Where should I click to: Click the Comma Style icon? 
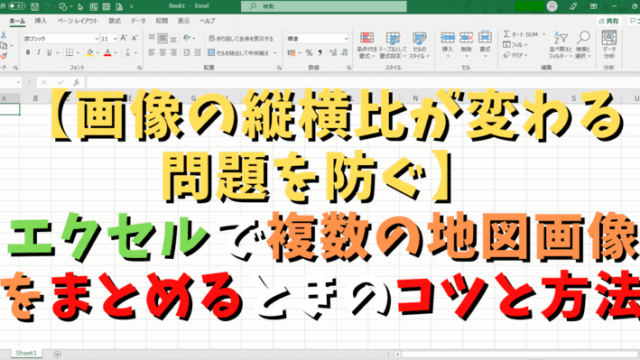pos(320,53)
